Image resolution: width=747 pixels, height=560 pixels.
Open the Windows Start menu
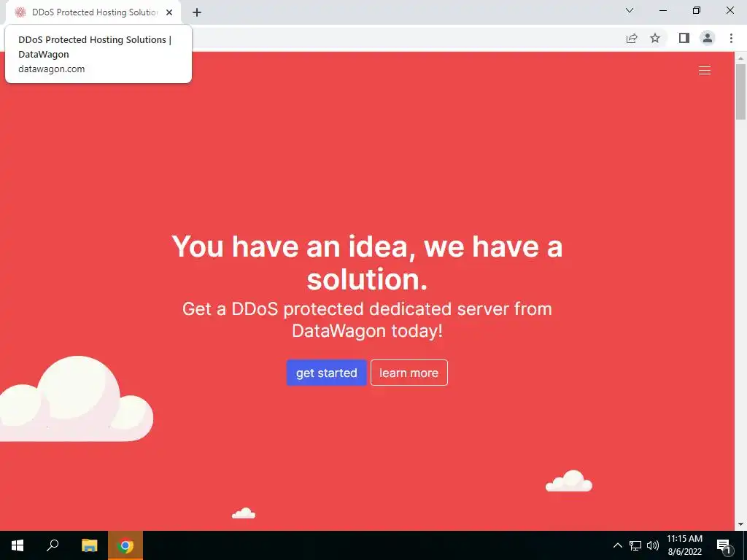point(18,545)
